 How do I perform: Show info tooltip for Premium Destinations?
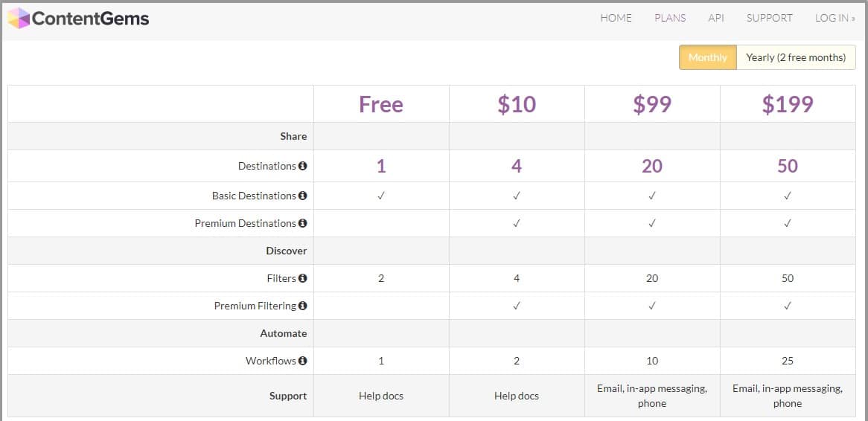point(302,223)
